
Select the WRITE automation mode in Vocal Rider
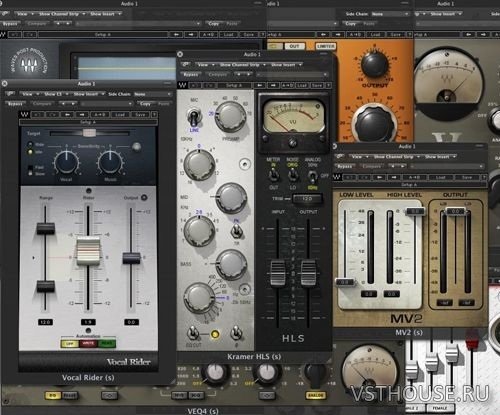[88, 344]
